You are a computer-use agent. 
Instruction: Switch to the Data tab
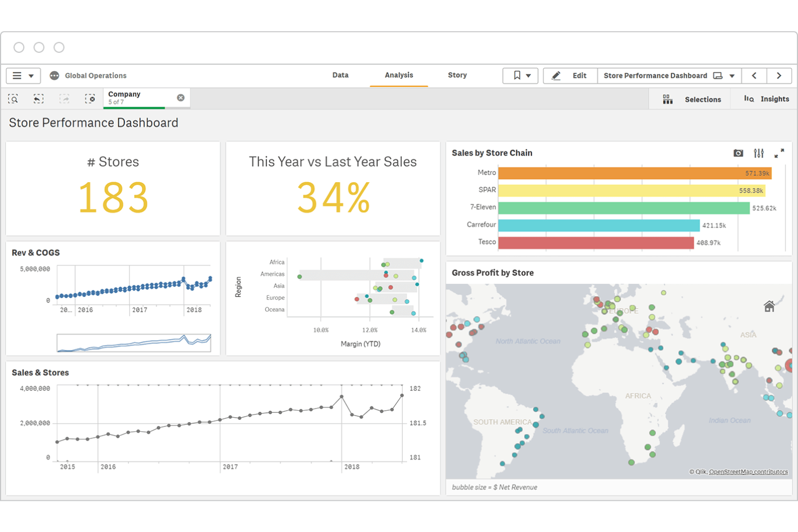pyautogui.click(x=340, y=75)
